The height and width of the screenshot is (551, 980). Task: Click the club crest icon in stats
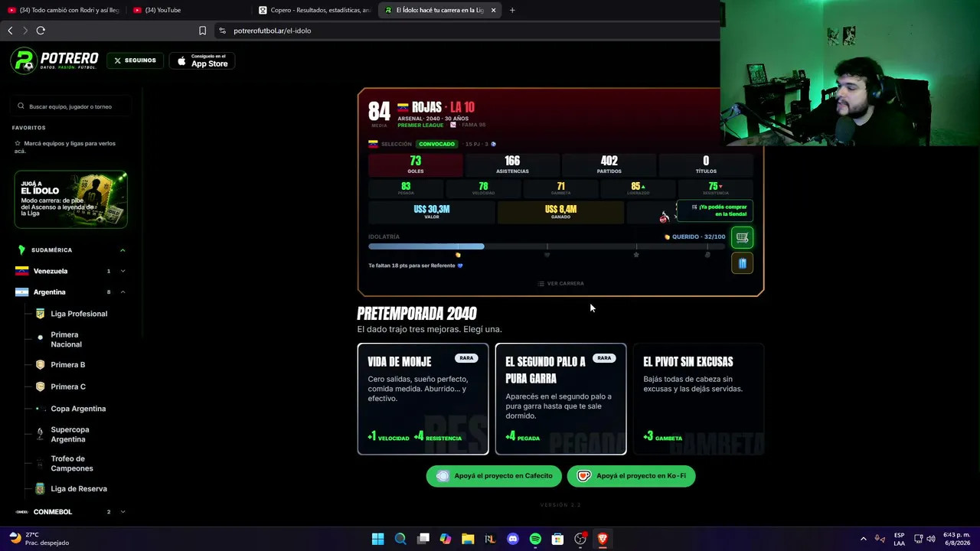[x=664, y=217]
